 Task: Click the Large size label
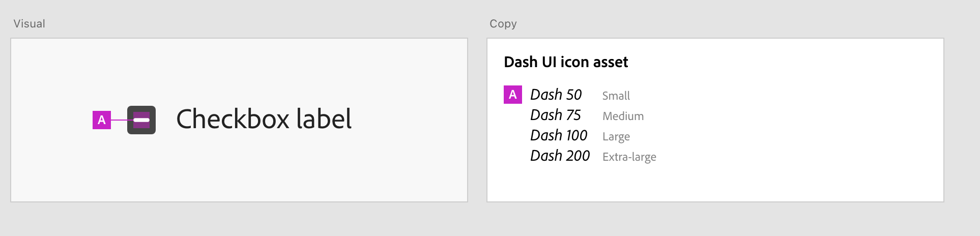[x=616, y=136]
